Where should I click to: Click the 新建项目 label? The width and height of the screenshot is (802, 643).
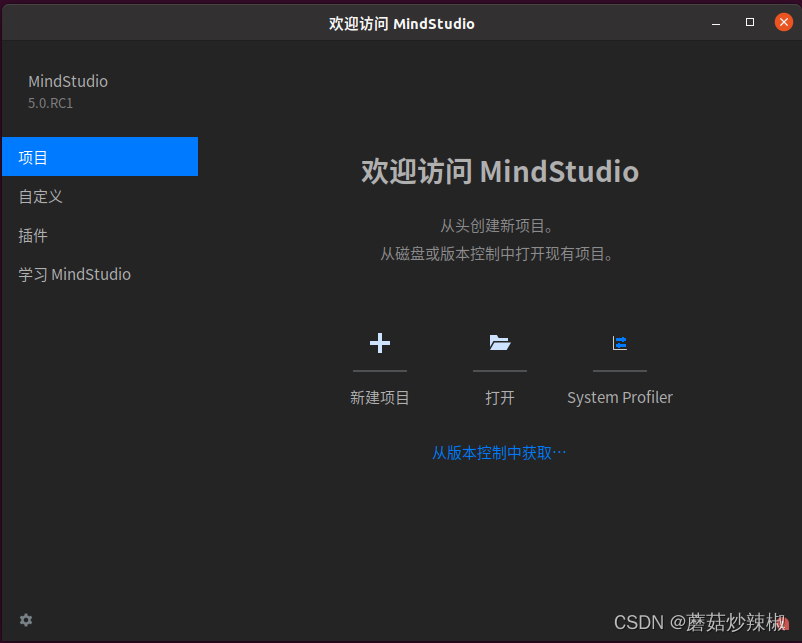click(x=380, y=397)
